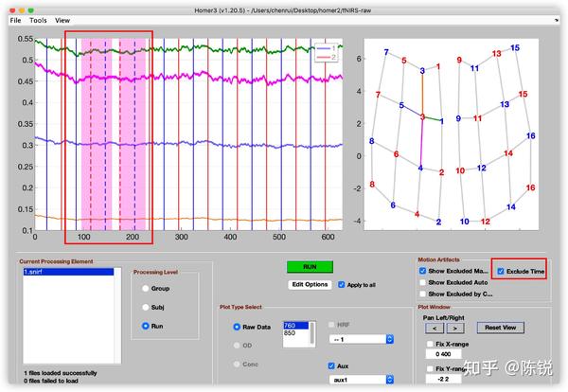Click the plot legend box for series 1 and 2
Viewport: 568px width, 392px height.
[x=326, y=52]
